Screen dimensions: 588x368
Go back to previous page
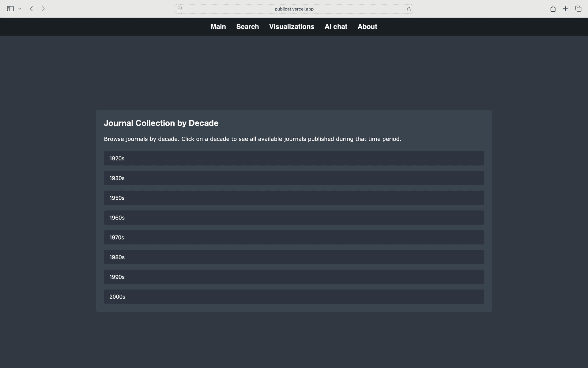31,9
